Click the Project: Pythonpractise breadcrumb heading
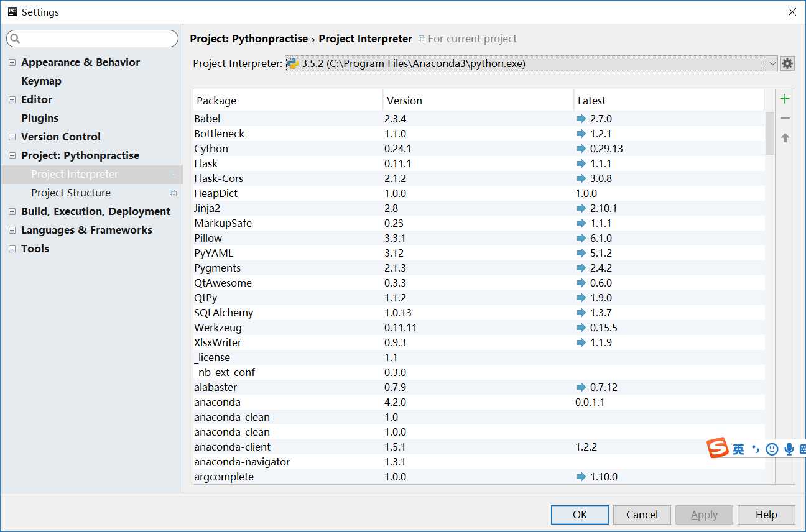 [x=249, y=39]
